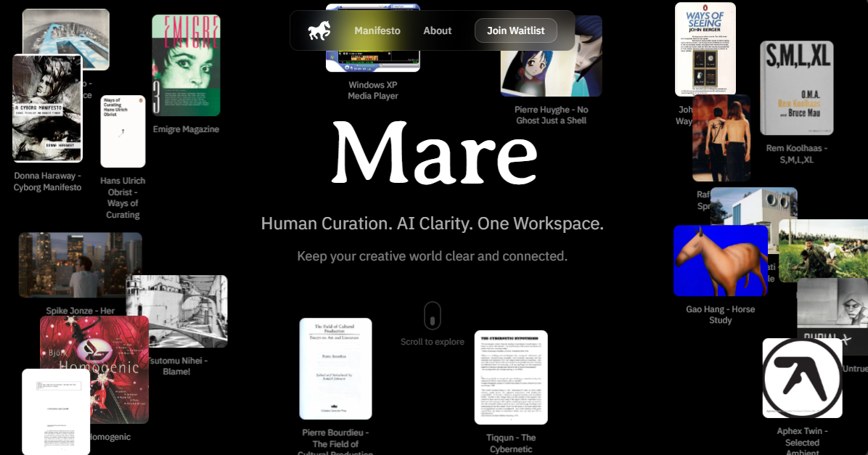Click the Join Waitlist button
The width and height of the screenshot is (868, 455).
(515, 31)
